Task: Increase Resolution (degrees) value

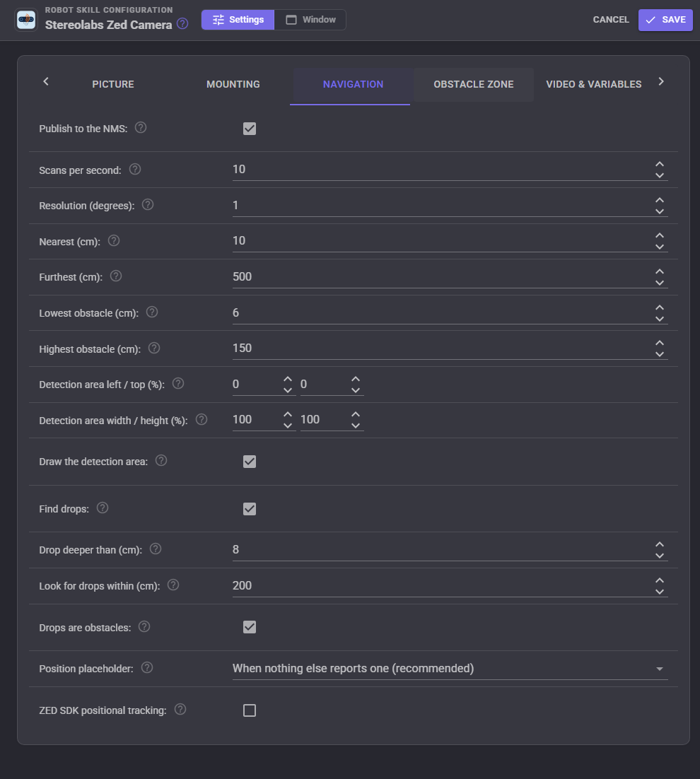Action: tap(659, 200)
